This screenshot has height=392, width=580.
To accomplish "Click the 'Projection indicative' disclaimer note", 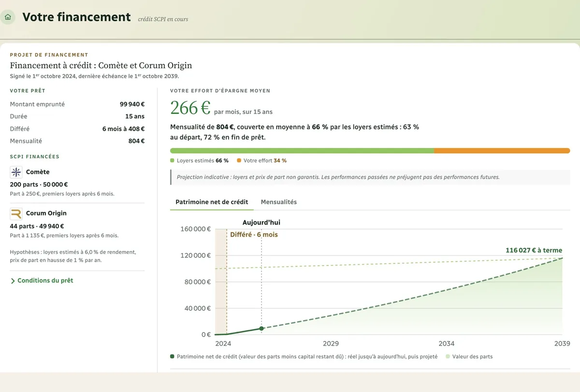I will coord(370,177).
